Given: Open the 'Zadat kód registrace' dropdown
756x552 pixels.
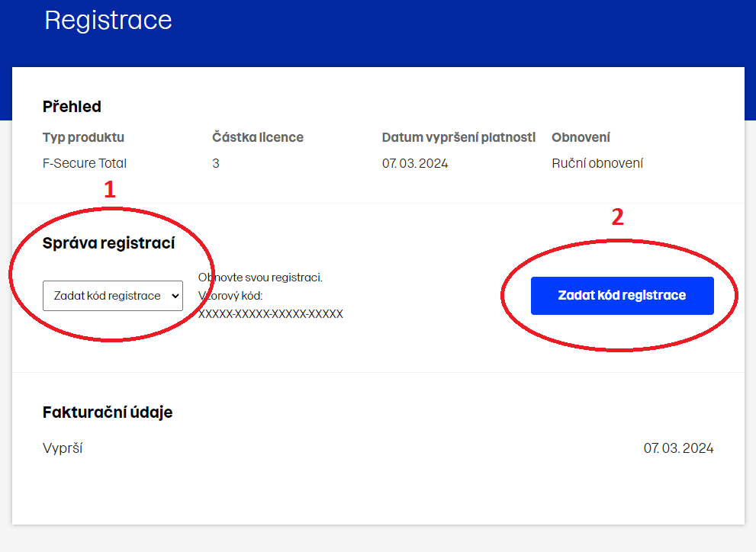Looking at the screenshot, I should click(x=112, y=296).
